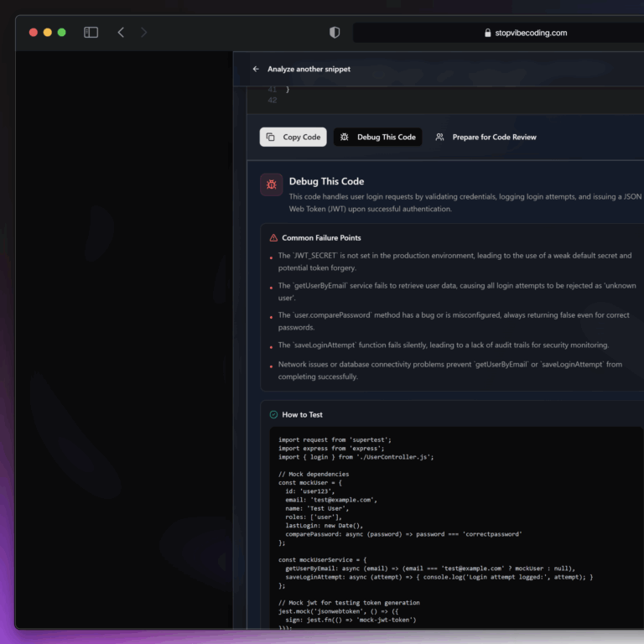Open the privacy shield icon
This screenshot has height=644, width=644.
click(x=335, y=33)
